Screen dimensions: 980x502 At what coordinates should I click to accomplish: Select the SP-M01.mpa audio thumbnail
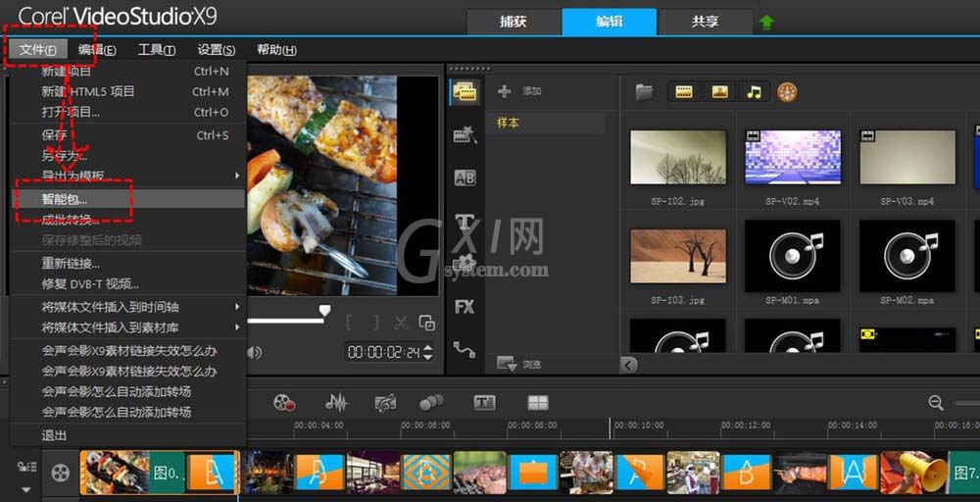tap(793, 256)
